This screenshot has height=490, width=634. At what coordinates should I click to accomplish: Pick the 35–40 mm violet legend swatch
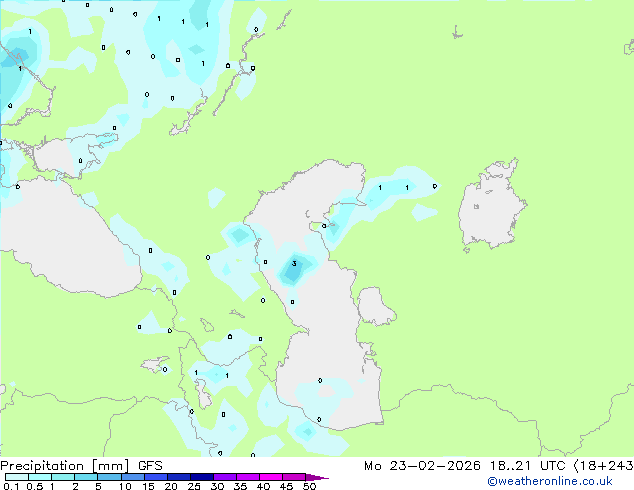tap(247, 477)
